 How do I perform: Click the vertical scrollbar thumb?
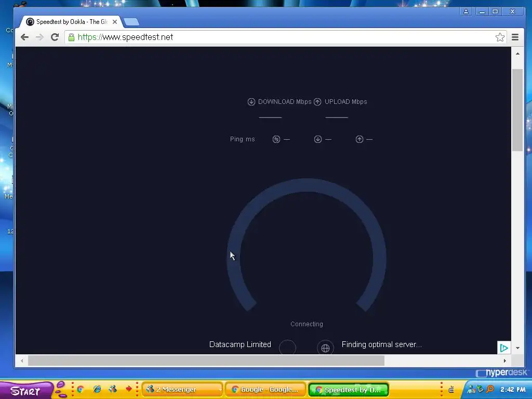517,110
